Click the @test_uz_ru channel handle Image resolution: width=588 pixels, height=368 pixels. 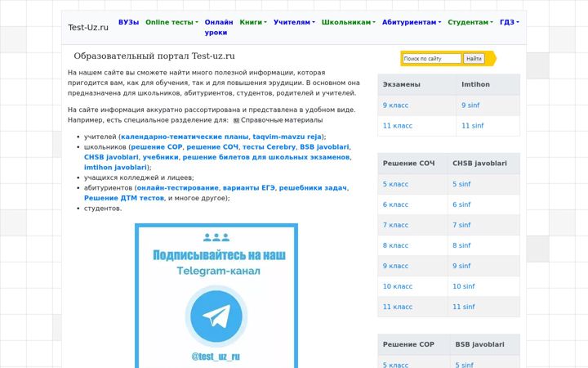click(x=216, y=357)
